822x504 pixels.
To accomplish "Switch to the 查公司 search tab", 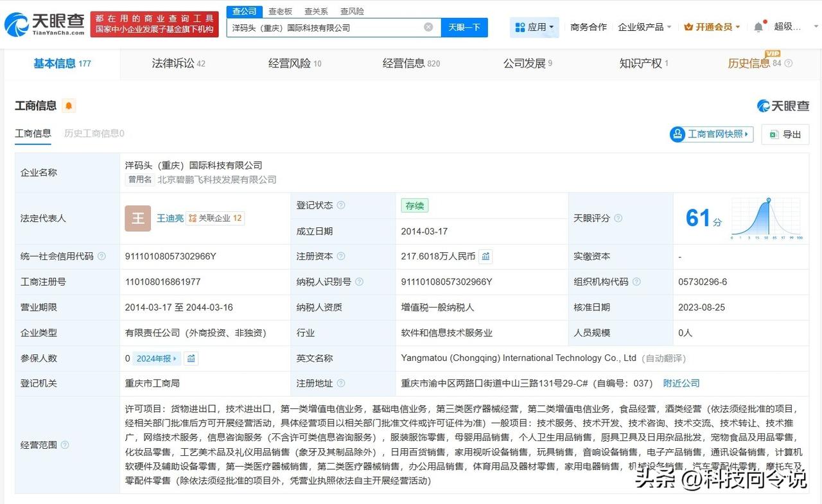I will click(x=244, y=12).
